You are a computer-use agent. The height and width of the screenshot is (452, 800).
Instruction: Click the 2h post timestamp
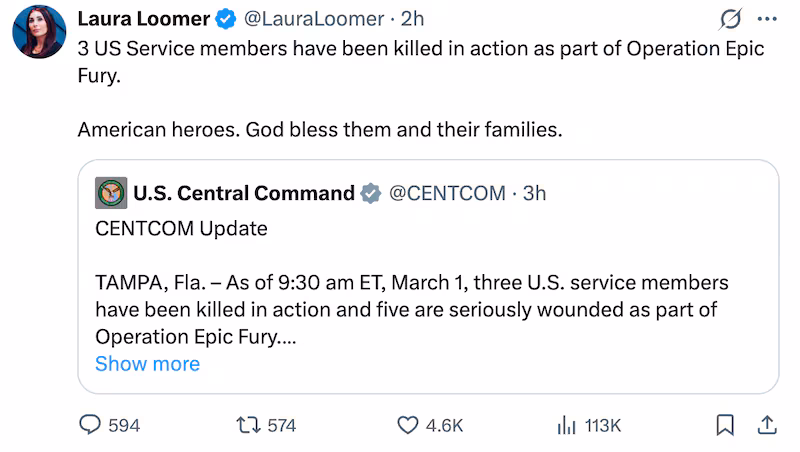click(413, 19)
